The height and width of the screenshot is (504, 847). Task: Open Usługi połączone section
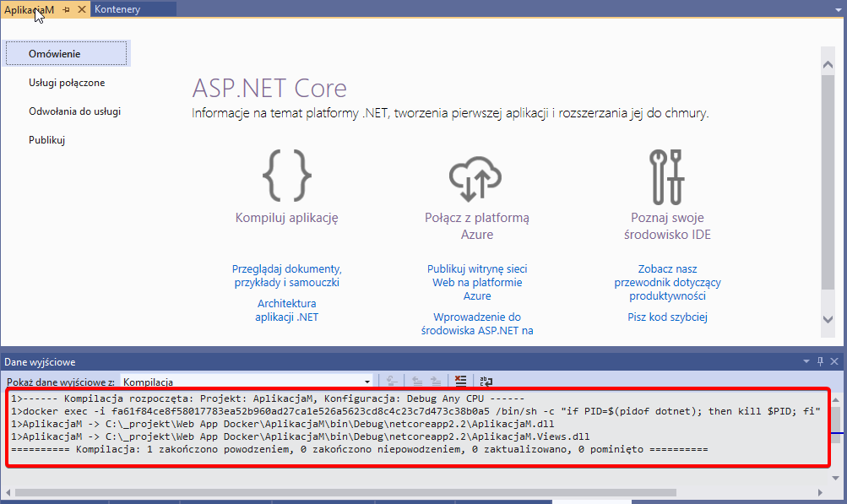click(67, 83)
